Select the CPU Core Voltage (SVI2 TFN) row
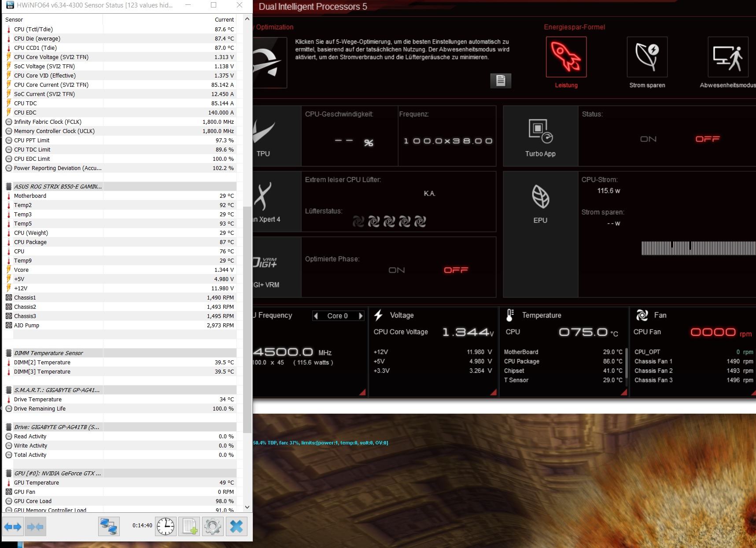This screenshot has width=756, height=548. pyautogui.click(x=119, y=57)
